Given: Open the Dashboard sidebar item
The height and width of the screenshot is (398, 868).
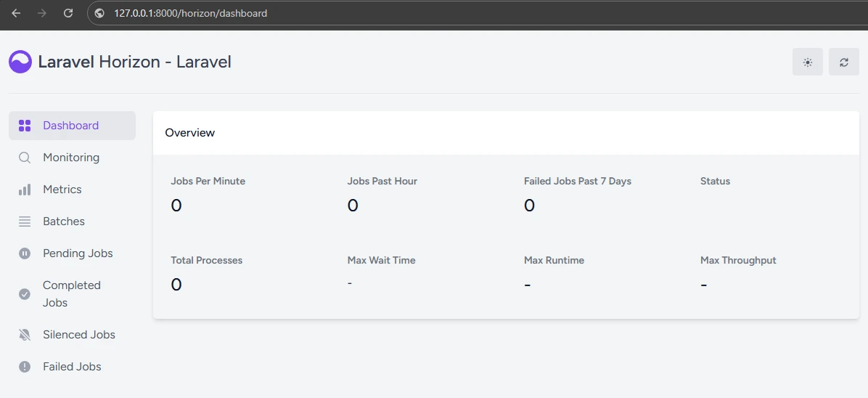Looking at the screenshot, I should 71,126.
